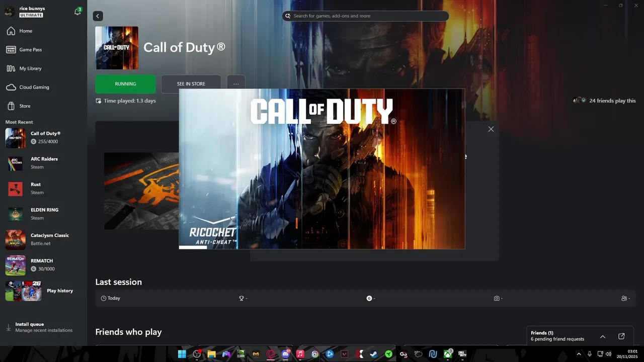Click the search field for games
The height and width of the screenshot is (362, 644).
pos(365,16)
